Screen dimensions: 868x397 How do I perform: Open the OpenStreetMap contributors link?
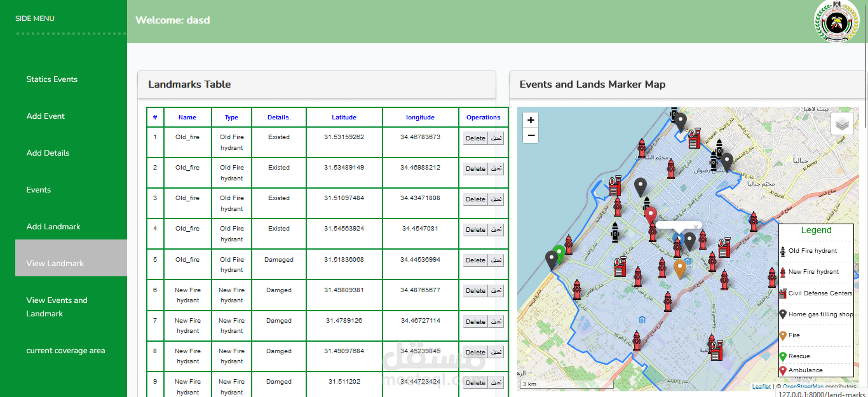coord(819,386)
